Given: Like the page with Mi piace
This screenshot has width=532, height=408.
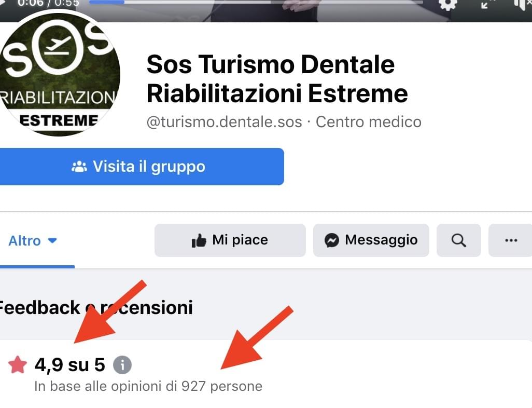Looking at the screenshot, I should pos(230,240).
